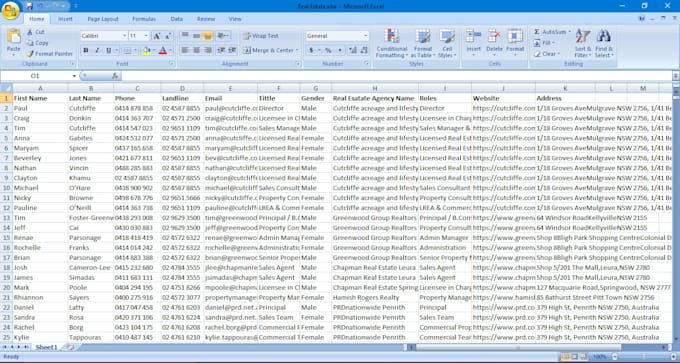Toggle italic formatting
680x363 pixels.
(97, 50)
